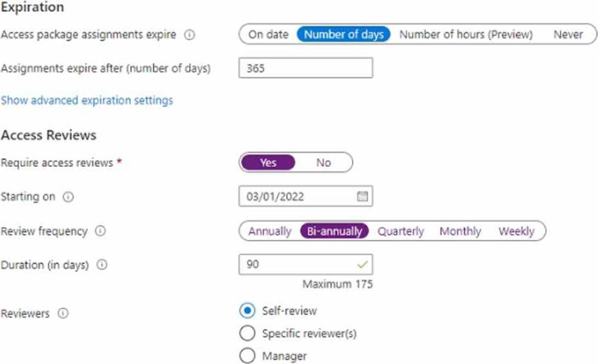Set Require access reviews to No
The height and width of the screenshot is (364, 598).
324,163
